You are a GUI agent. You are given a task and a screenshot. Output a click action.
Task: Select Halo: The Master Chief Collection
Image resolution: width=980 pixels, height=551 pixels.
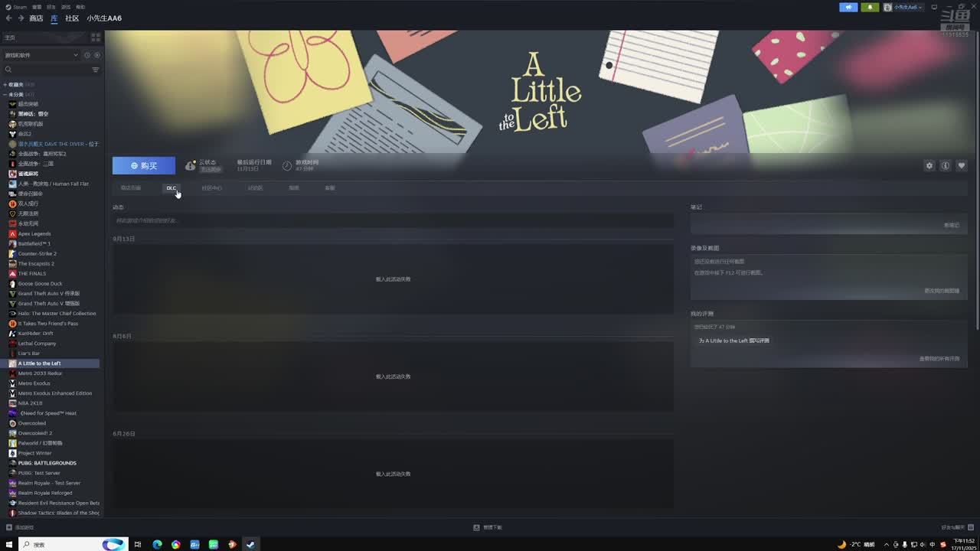[54, 313]
